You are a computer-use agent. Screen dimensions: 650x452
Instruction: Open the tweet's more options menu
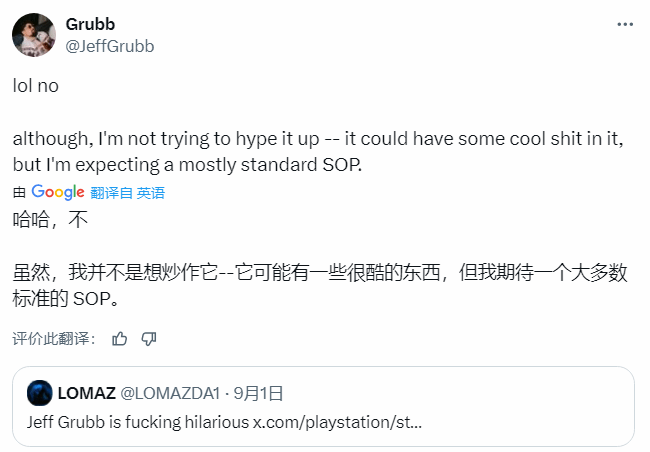(x=625, y=25)
